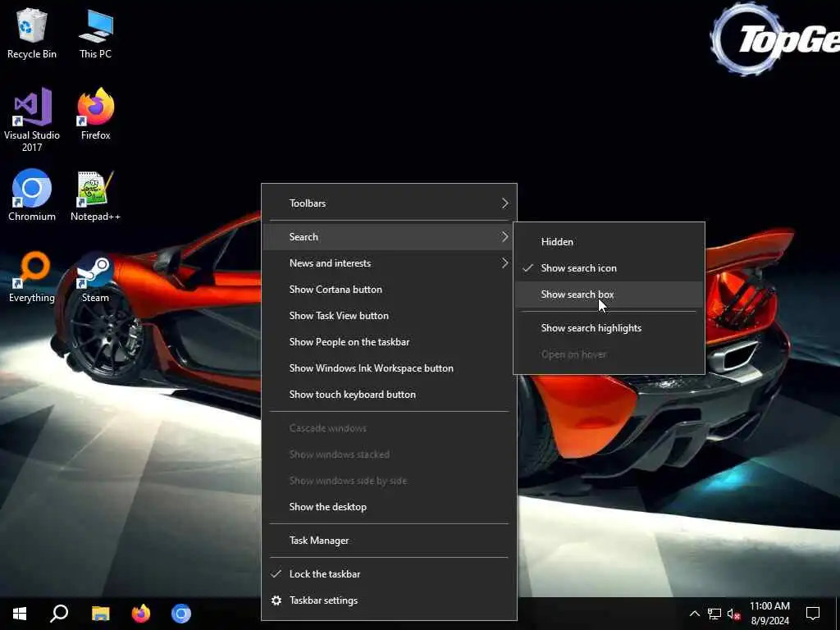
Task: Toggle Show People on the taskbar
Action: pos(389,342)
